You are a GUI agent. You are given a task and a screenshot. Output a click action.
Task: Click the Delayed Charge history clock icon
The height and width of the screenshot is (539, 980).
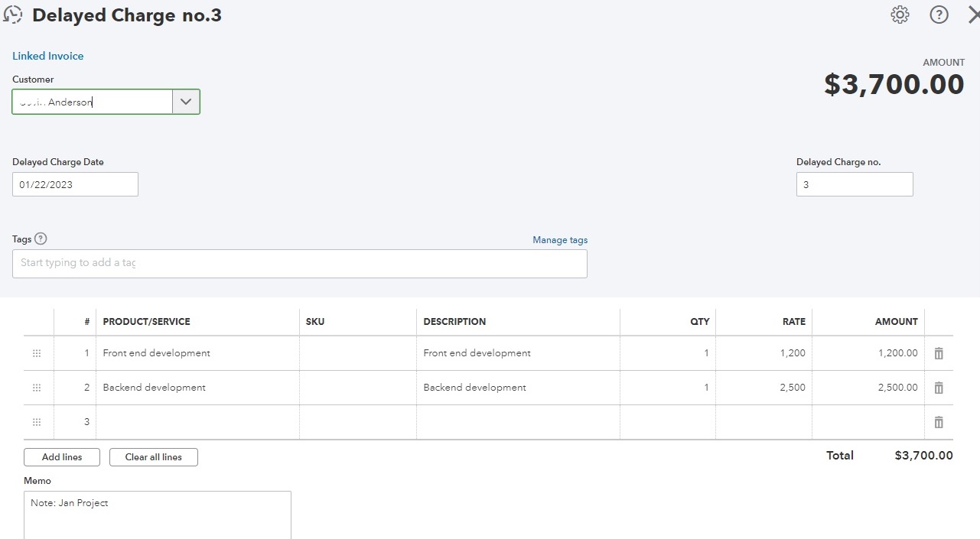pos(13,15)
